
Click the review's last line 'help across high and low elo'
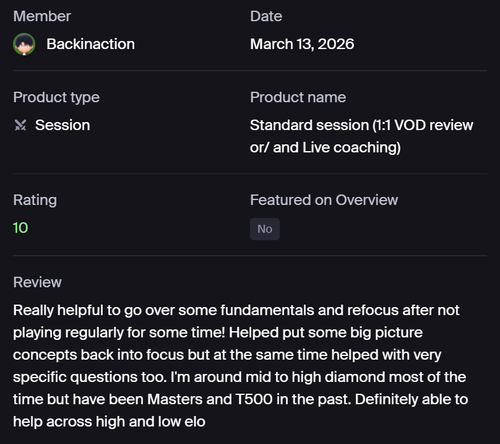click(109, 422)
